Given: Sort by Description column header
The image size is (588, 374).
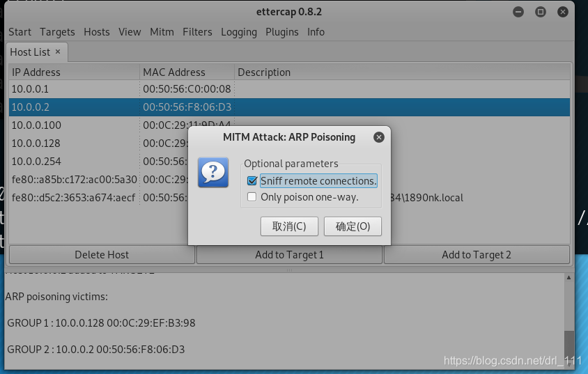Looking at the screenshot, I should (402, 72).
